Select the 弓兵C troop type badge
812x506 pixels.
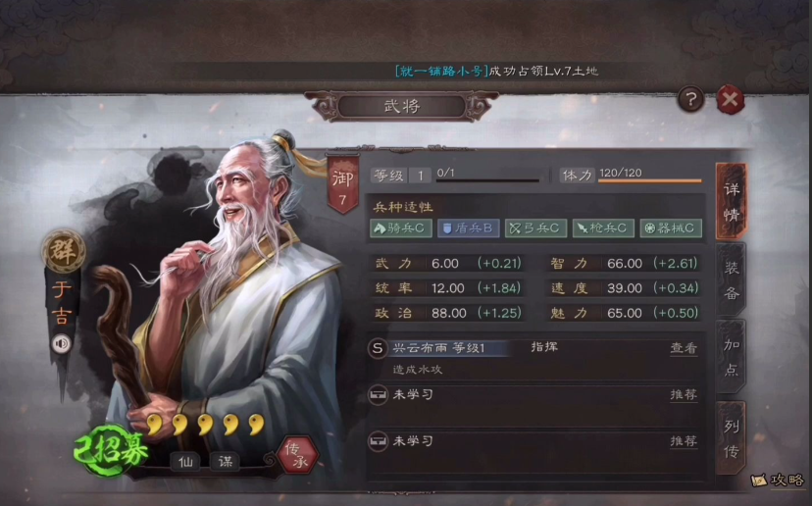[536, 228]
